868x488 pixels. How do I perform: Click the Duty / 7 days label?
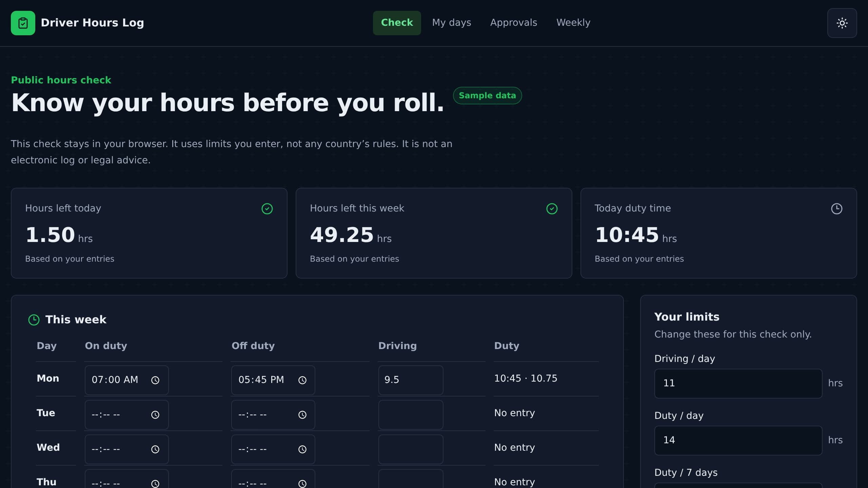click(x=686, y=473)
